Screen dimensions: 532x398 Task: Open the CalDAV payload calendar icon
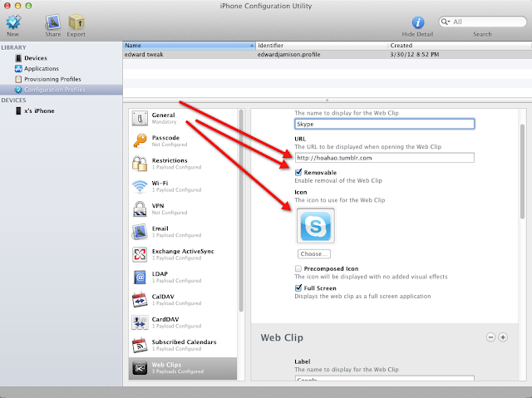click(x=140, y=300)
